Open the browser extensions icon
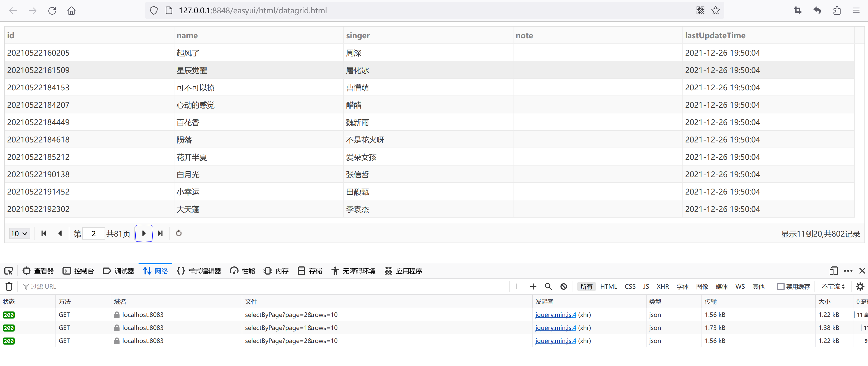The image size is (868, 366). pyautogui.click(x=837, y=11)
